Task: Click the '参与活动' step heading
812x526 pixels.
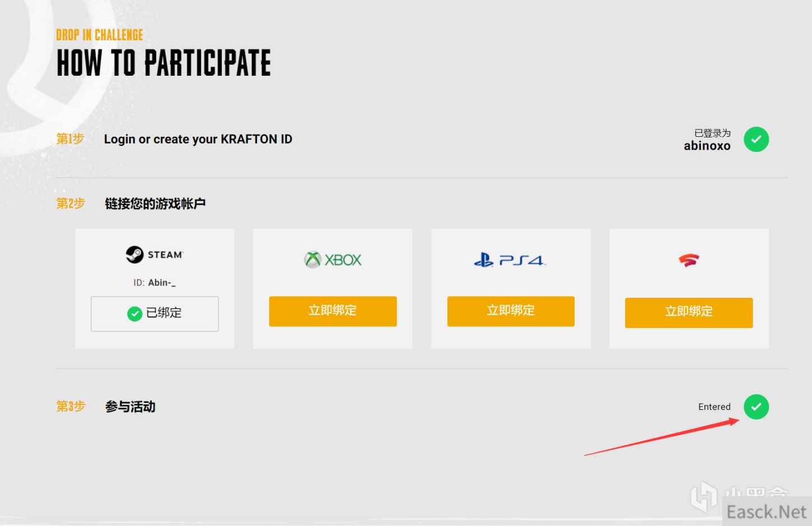Action: [x=130, y=407]
